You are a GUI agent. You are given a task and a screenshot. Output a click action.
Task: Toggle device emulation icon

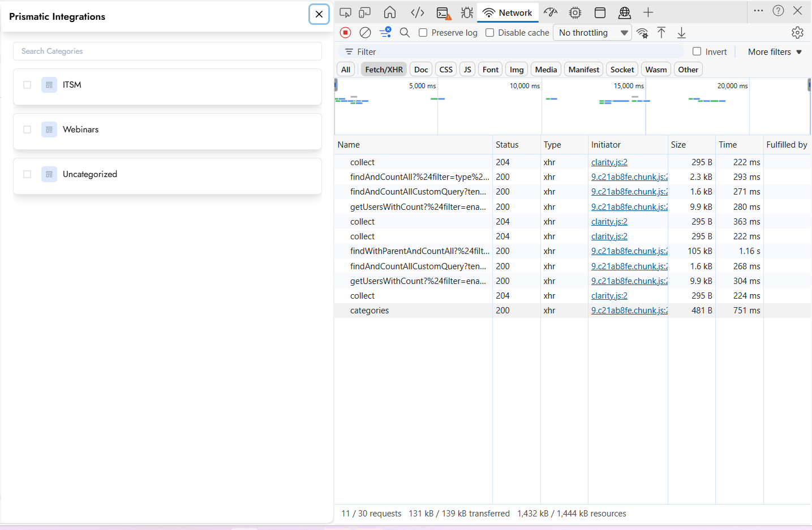365,12
